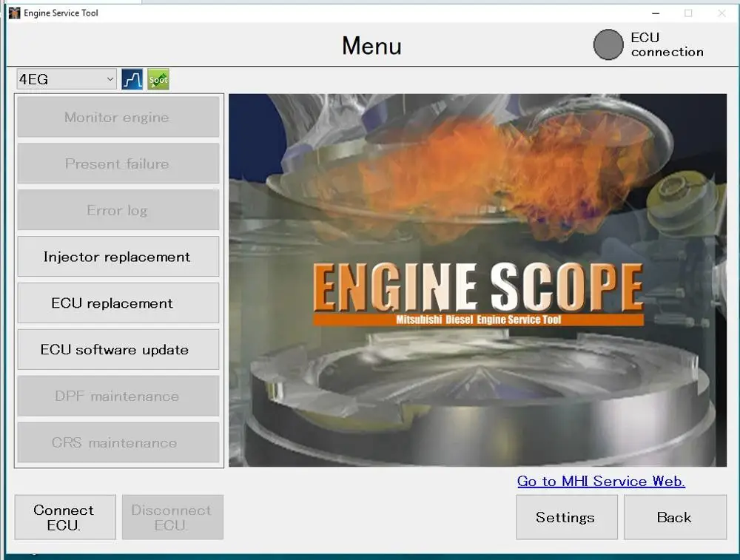Open ECU replacement menu
The height and width of the screenshot is (560, 740).
click(118, 303)
